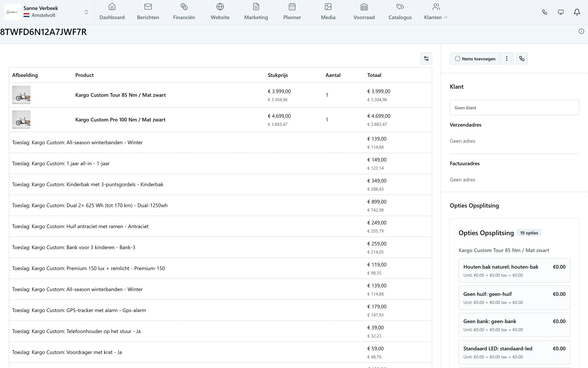Open Voorraad warehouse icon
The image size is (588, 368).
pos(364,7)
